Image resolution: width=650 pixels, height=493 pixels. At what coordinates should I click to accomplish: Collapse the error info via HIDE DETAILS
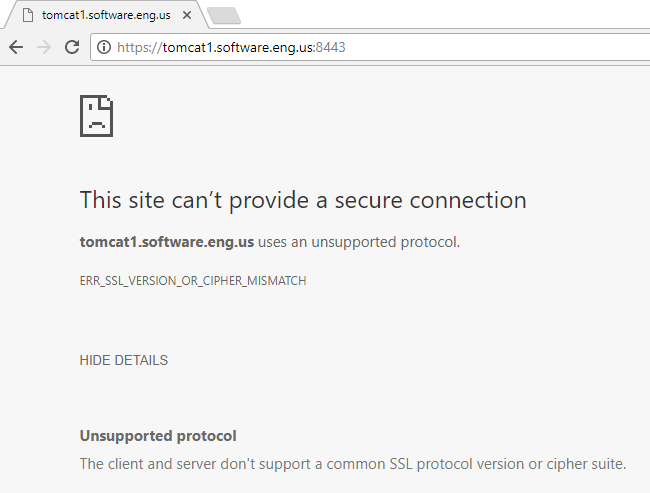(x=123, y=360)
